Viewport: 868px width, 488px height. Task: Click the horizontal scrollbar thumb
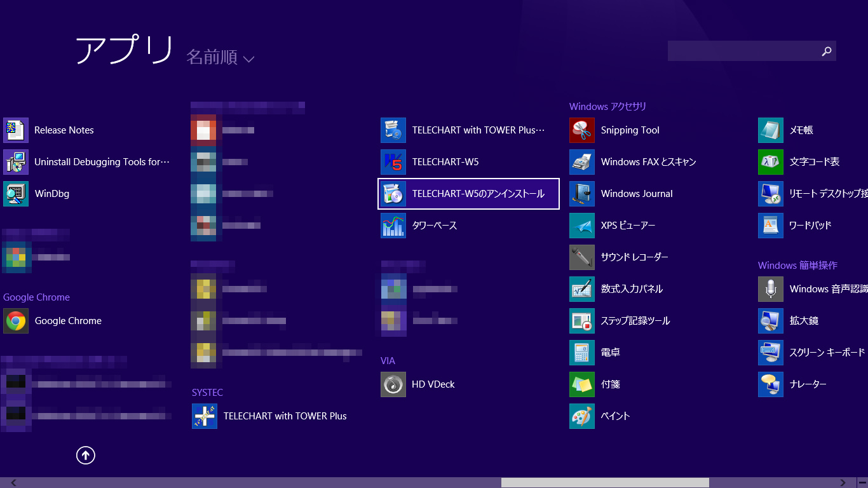(x=605, y=483)
